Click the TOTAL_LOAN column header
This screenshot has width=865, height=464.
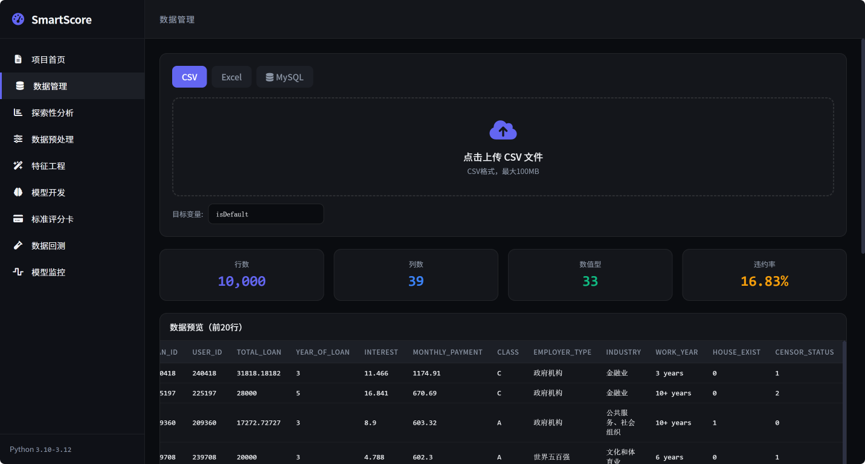(259, 352)
